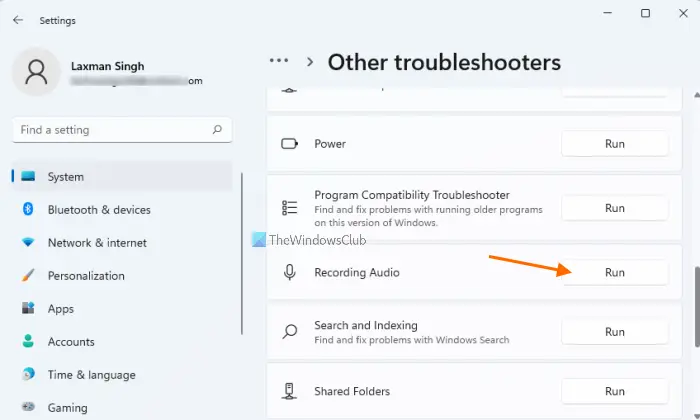Screen dimensions: 700x420
Task: Click the Search and Indexing magnifier icon
Action: (290, 332)
